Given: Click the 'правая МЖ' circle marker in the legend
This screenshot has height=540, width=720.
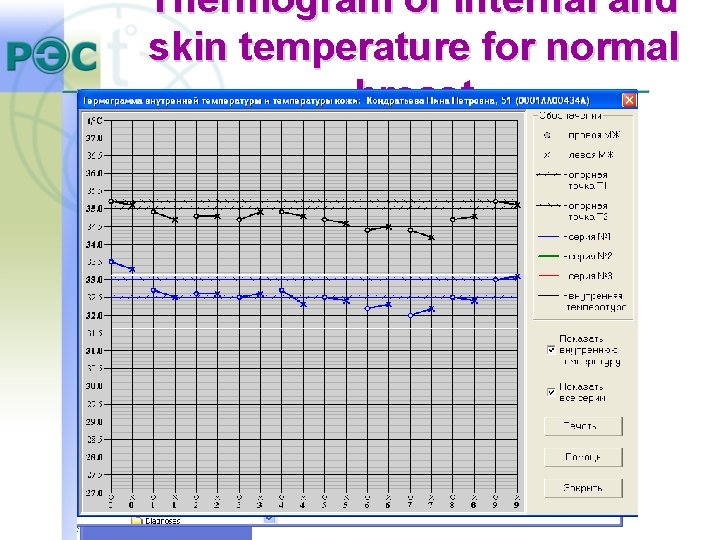Looking at the screenshot, I should pyautogui.click(x=546, y=135).
